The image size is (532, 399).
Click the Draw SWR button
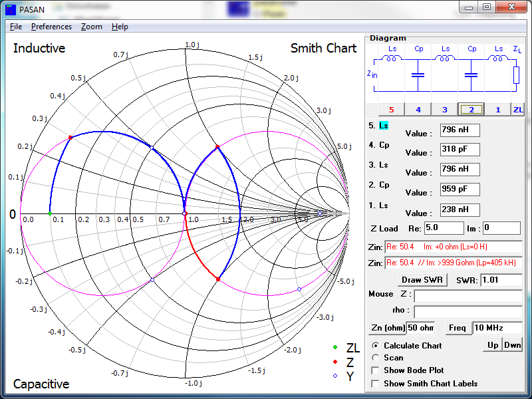(422, 280)
